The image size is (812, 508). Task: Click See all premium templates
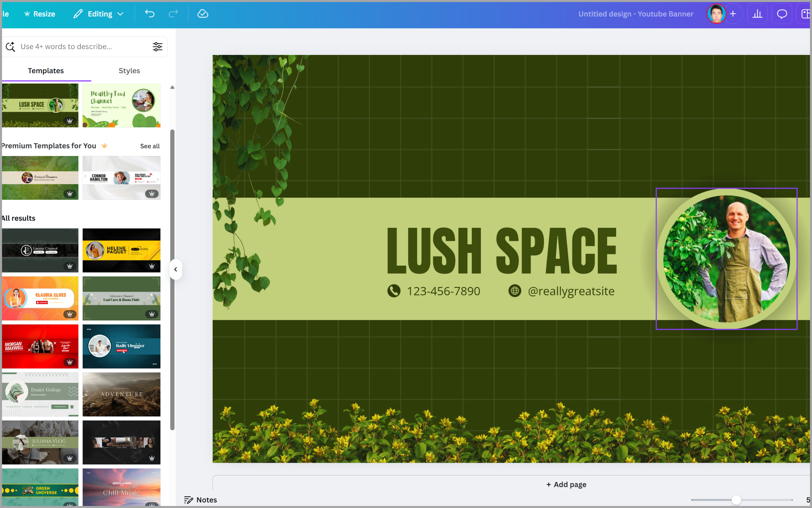pos(150,146)
